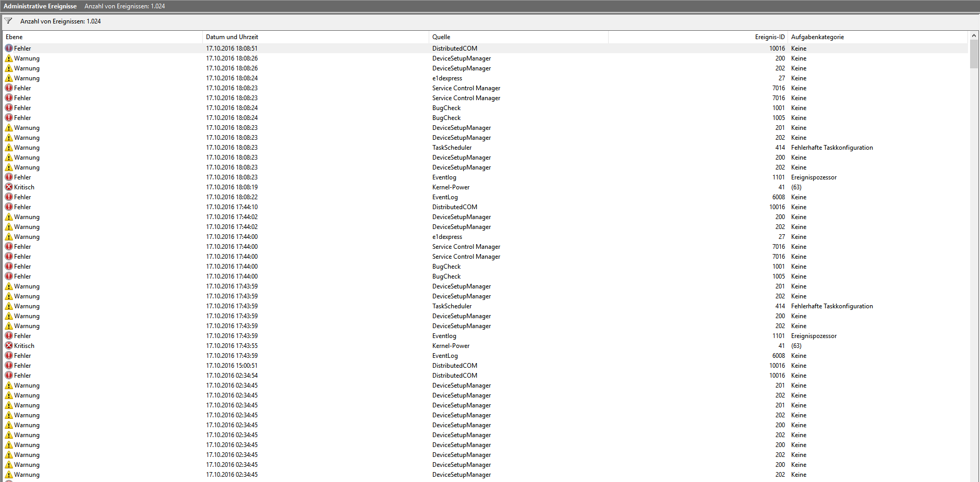The image size is (980, 482).
Task: Select Eventlog source of 17:43:59 event 1101
Action: [x=444, y=335]
